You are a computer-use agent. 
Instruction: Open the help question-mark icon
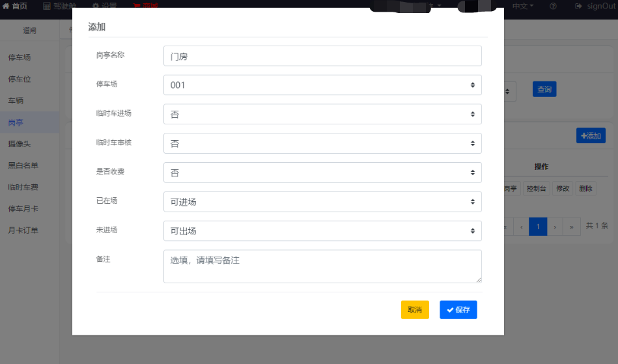tap(553, 6)
